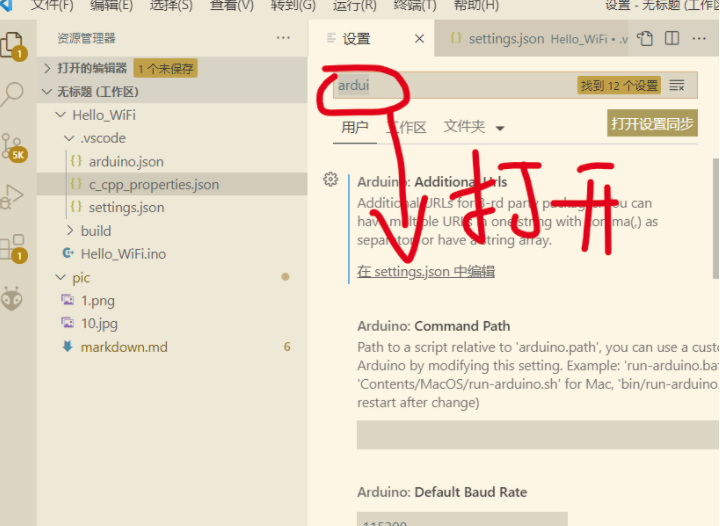Click the arduino.json file icon
Screen dimensions: 723x526
coord(76,161)
